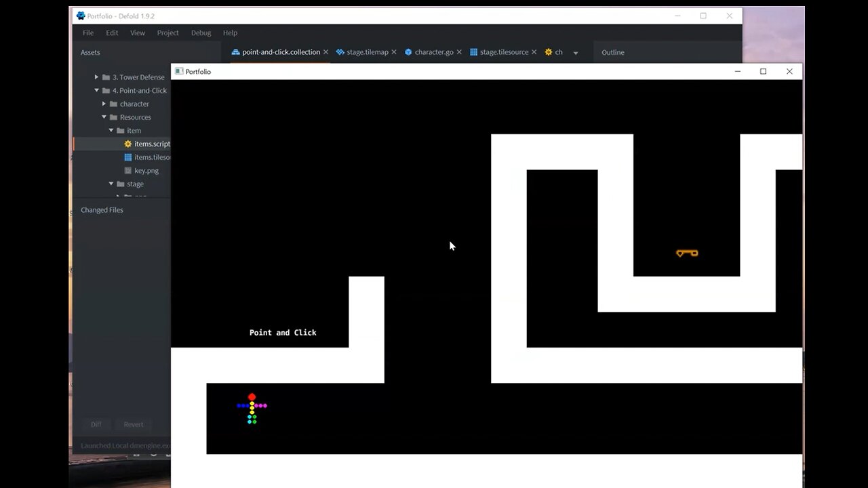Click the grid icon on stage.tilesource tab

click(473, 52)
